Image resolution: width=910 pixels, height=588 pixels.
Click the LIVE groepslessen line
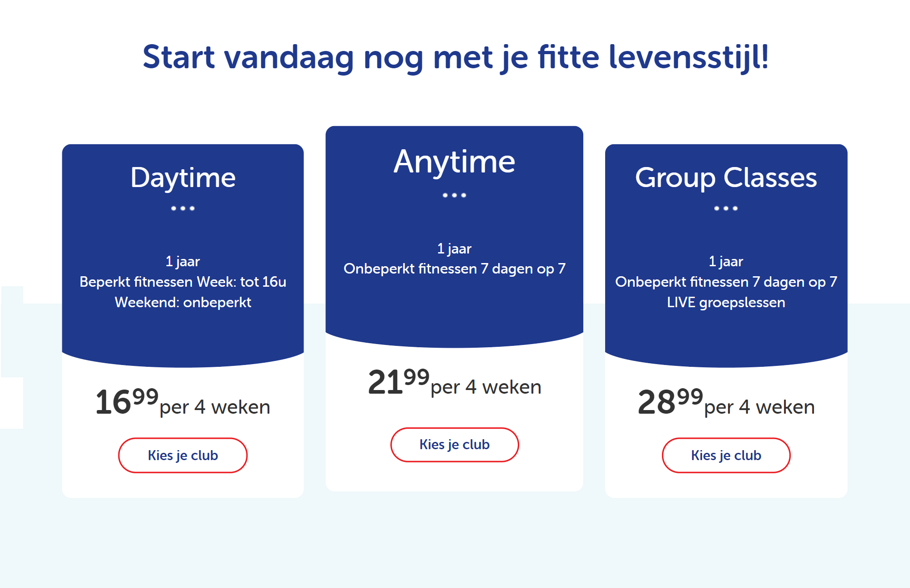click(726, 303)
